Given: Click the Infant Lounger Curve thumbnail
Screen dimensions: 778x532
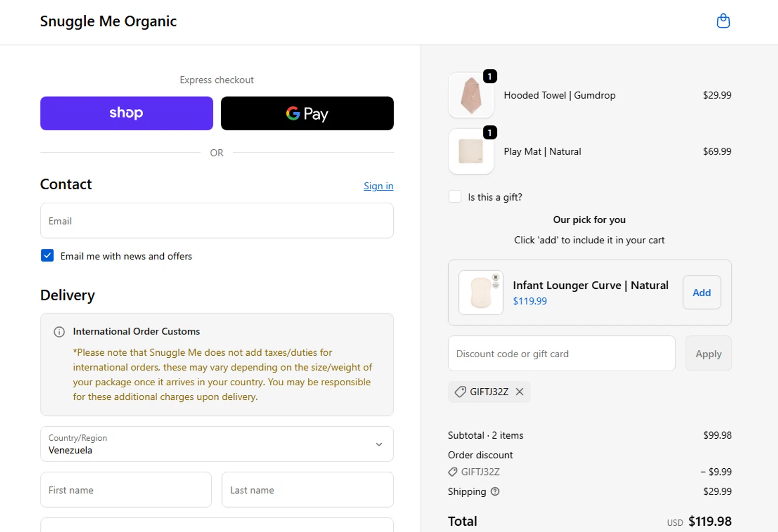Looking at the screenshot, I should pyautogui.click(x=481, y=292).
